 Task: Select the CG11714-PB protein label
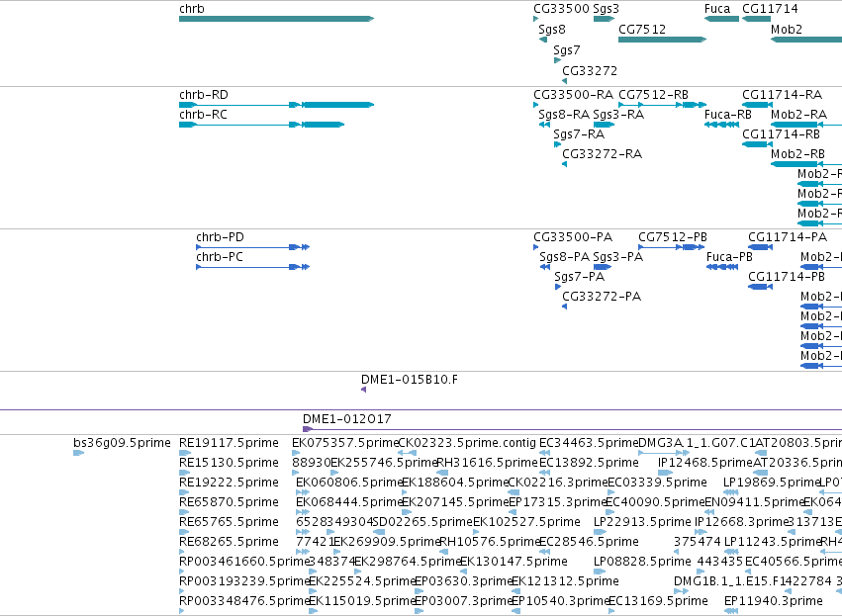tap(787, 277)
